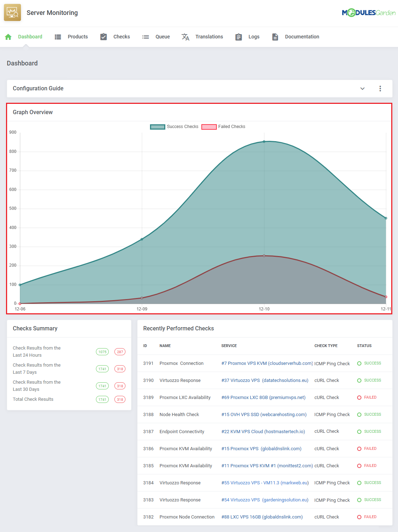Click the green 1741 badge for Last 7 Days

pos(102,369)
